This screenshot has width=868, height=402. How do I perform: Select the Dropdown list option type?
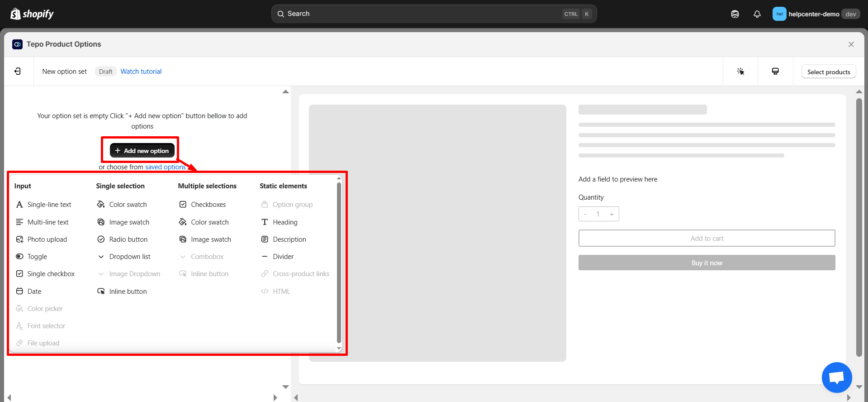124,257
